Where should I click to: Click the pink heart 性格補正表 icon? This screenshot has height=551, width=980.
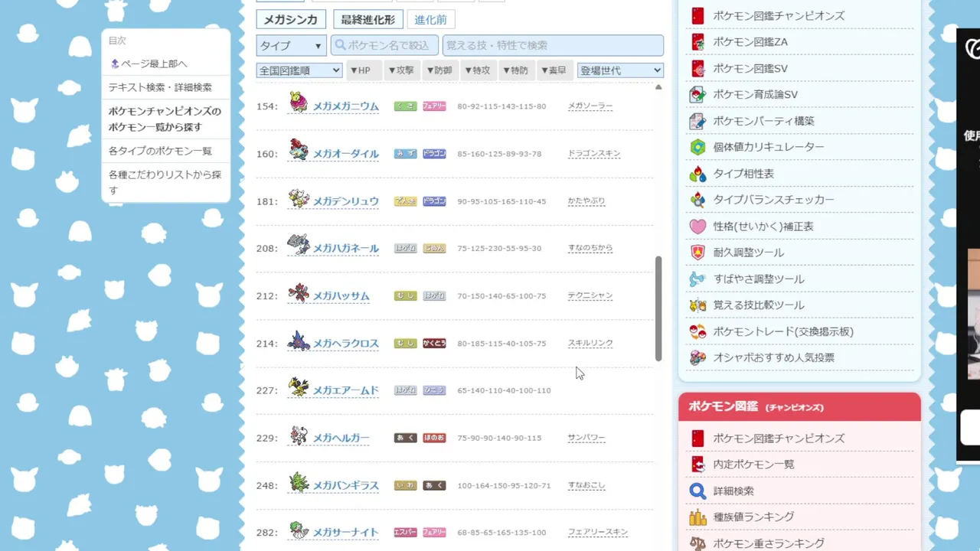[697, 227]
